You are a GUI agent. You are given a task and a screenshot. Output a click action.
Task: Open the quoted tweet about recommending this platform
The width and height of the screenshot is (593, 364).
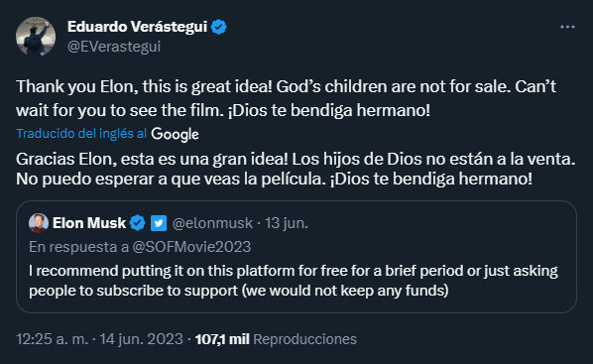click(296, 257)
